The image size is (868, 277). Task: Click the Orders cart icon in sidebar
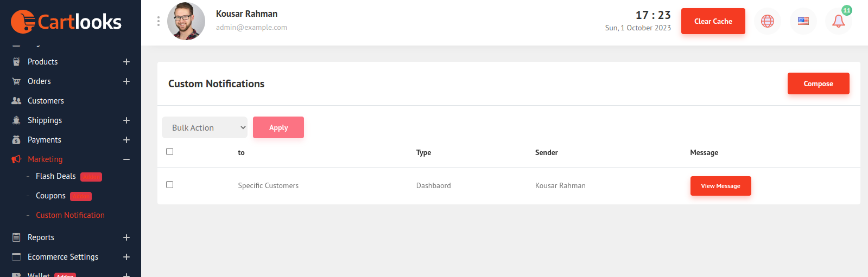click(x=16, y=81)
